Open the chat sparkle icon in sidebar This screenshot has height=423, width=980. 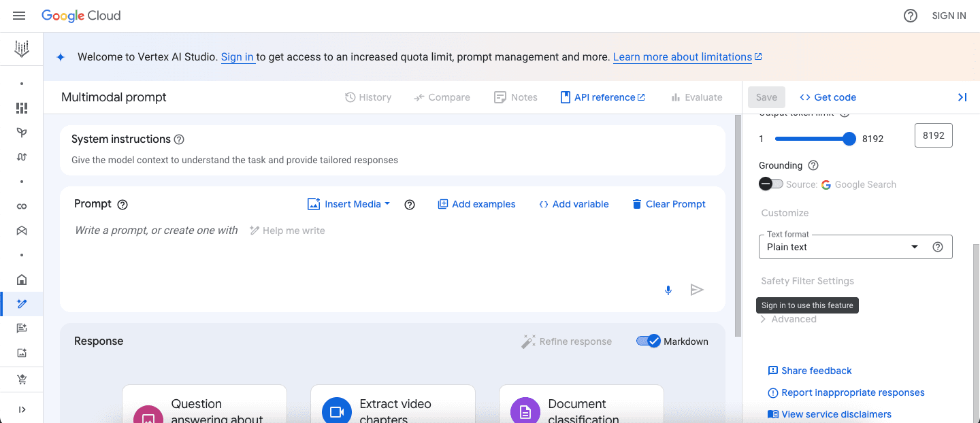point(22,328)
